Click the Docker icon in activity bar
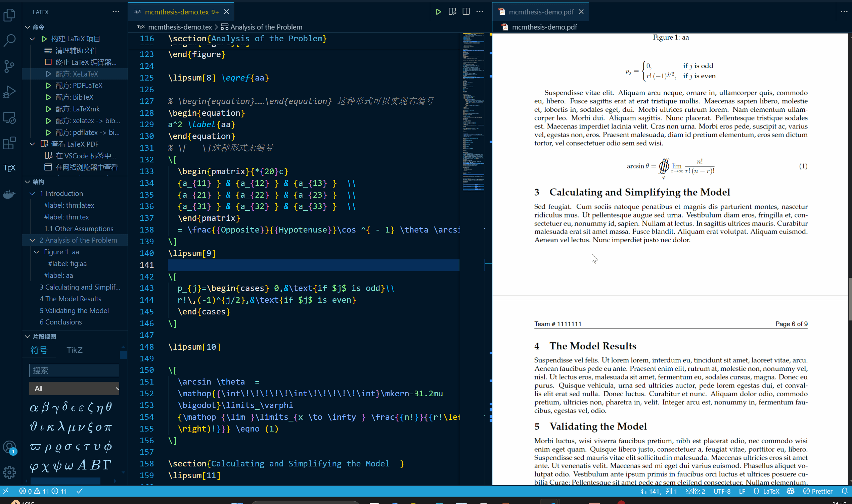Screen dimensions: 852x504 click(x=9, y=194)
